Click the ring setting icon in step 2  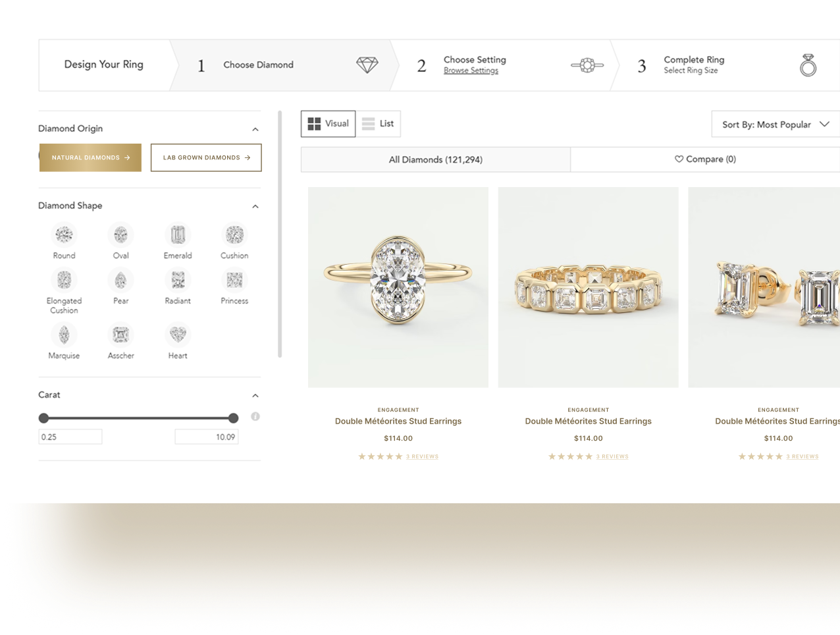click(x=587, y=65)
